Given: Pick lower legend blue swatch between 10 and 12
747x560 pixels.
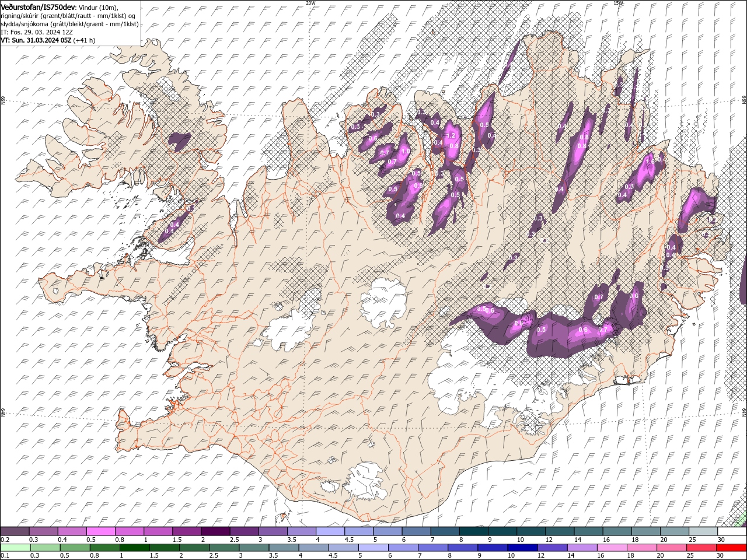Looking at the screenshot, I should (x=522, y=547).
